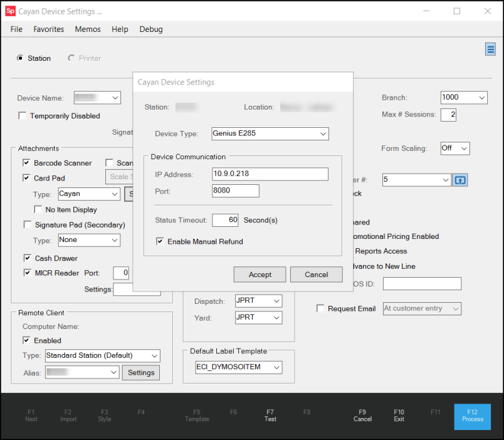Enable the No Item Display checkbox
Image resolution: width=504 pixels, height=440 pixels.
[38, 209]
